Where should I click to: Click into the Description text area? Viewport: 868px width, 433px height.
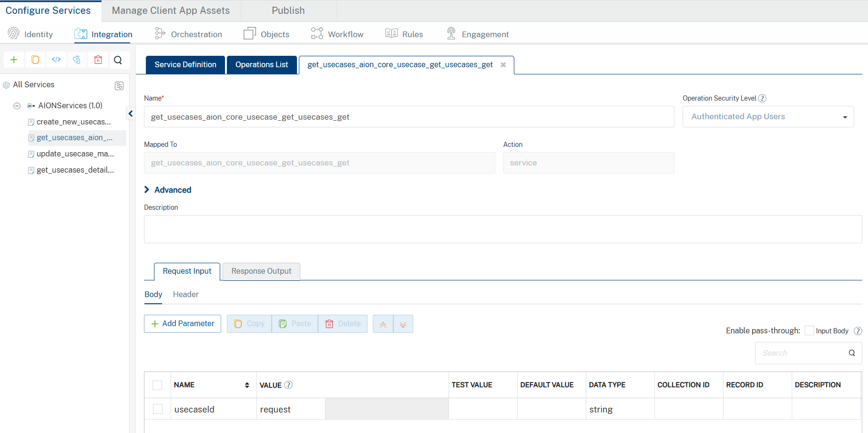[x=503, y=229]
